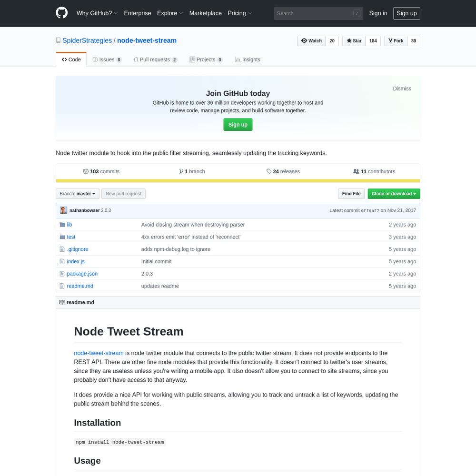
Task: Watch the repository
Action: 311,40
